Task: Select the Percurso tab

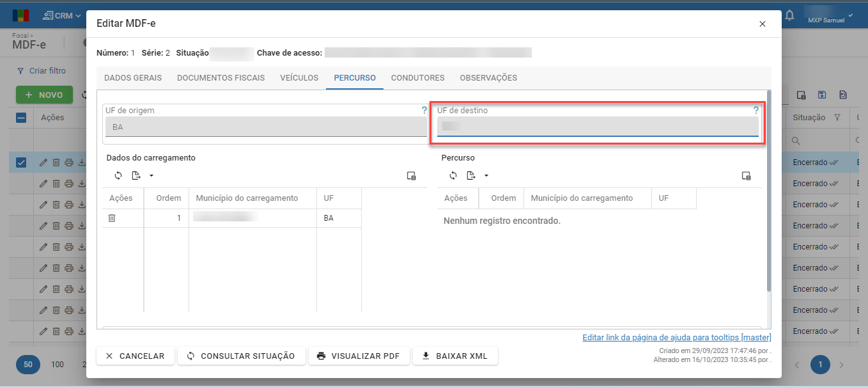Action: pyautogui.click(x=355, y=78)
